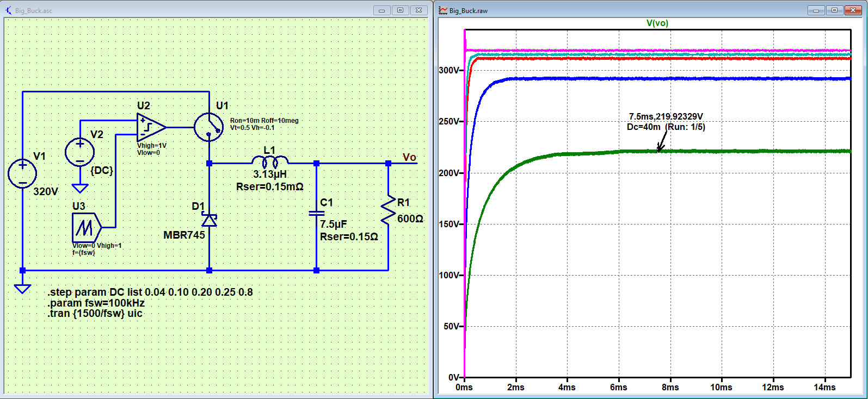Viewport: 868px width, 399px height.
Task: Select capacitor C1 symbol
Action: click(x=316, y=213)
